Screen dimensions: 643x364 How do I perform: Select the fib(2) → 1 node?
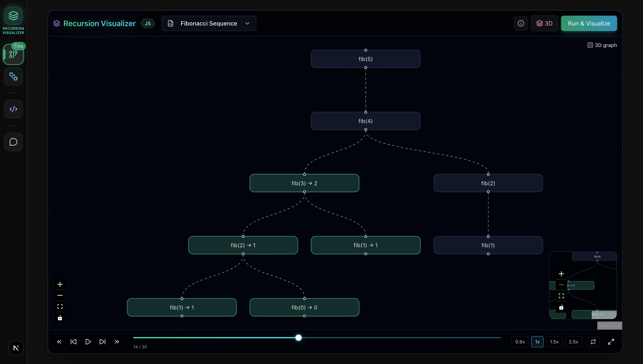[x=243, y=245]
